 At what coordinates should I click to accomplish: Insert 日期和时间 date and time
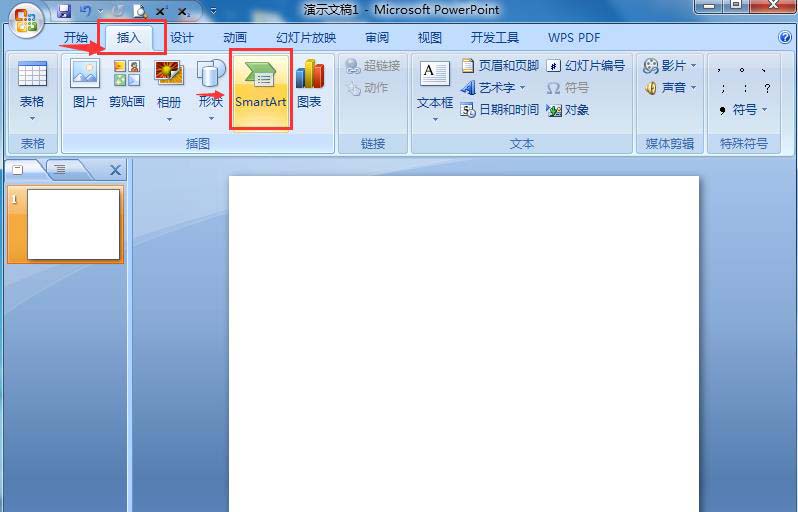point(500,110)
